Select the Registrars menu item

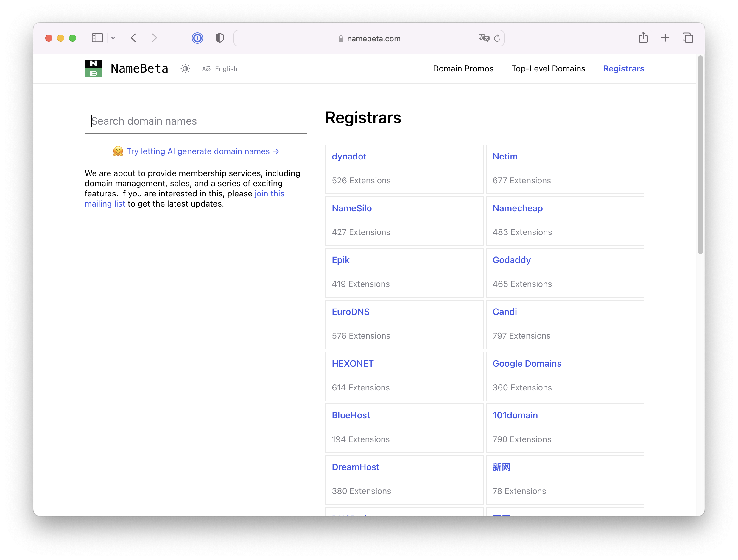pyautogui.click(x=623, y=68)
